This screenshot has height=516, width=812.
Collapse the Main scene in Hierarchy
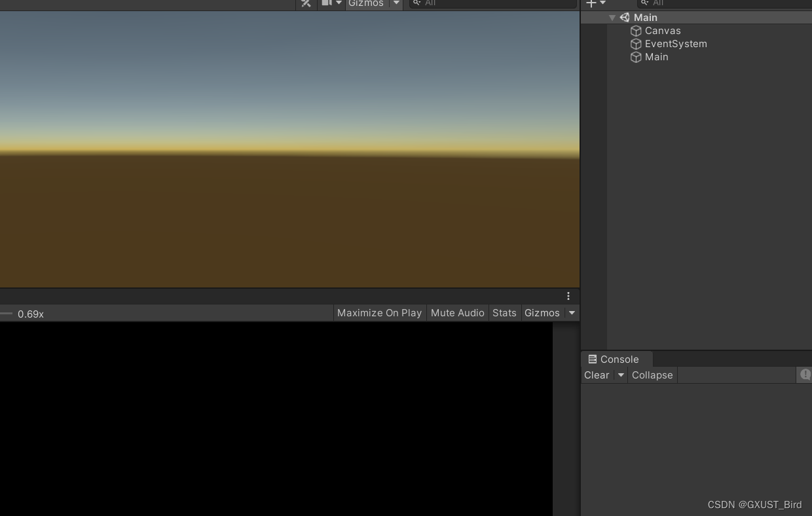click(x=612, y=18)
